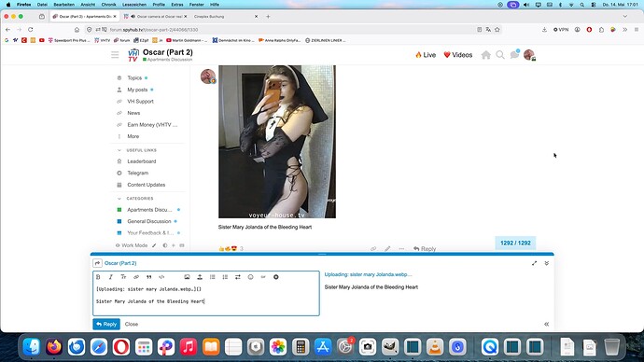Open the Videos page
The width and height of the screenshot is (644, 362).
click(458, 55)
